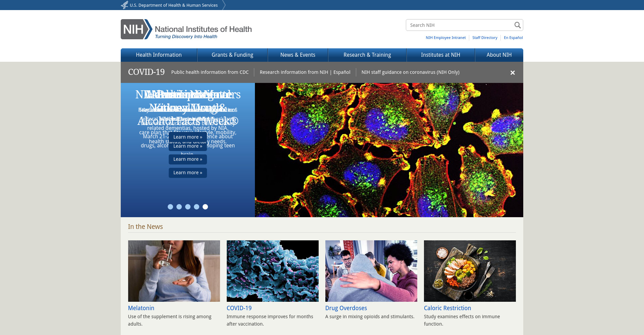644x335 pixels.
Task: Click the Turning Discovery Into Health tagline
Action: pos(186,37)
